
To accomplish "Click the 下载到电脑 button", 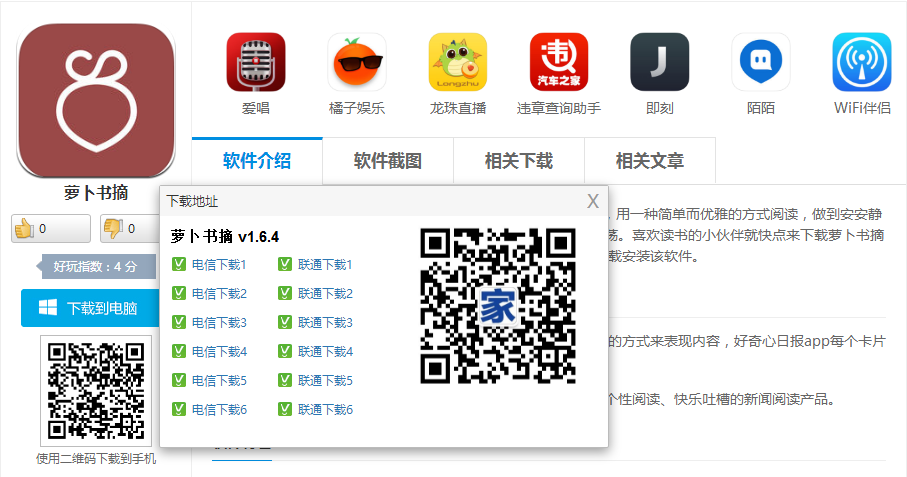I will coord(90,308).
